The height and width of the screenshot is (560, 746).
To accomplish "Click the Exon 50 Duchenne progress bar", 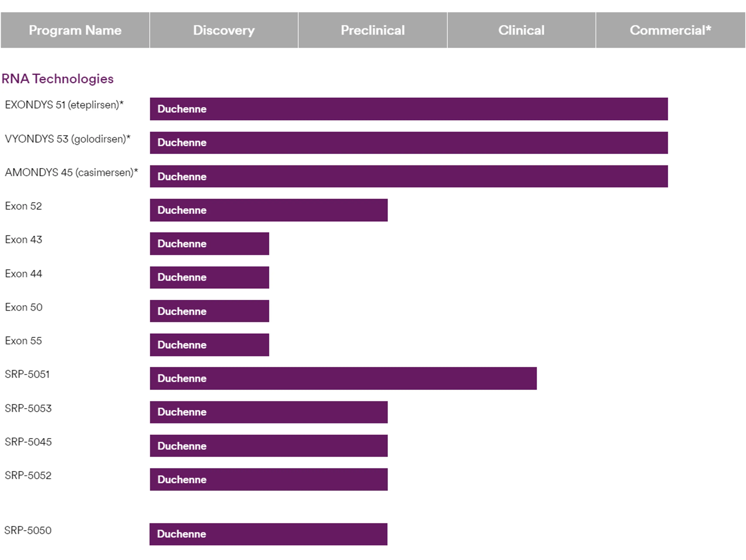I will (x=209, y=311).
